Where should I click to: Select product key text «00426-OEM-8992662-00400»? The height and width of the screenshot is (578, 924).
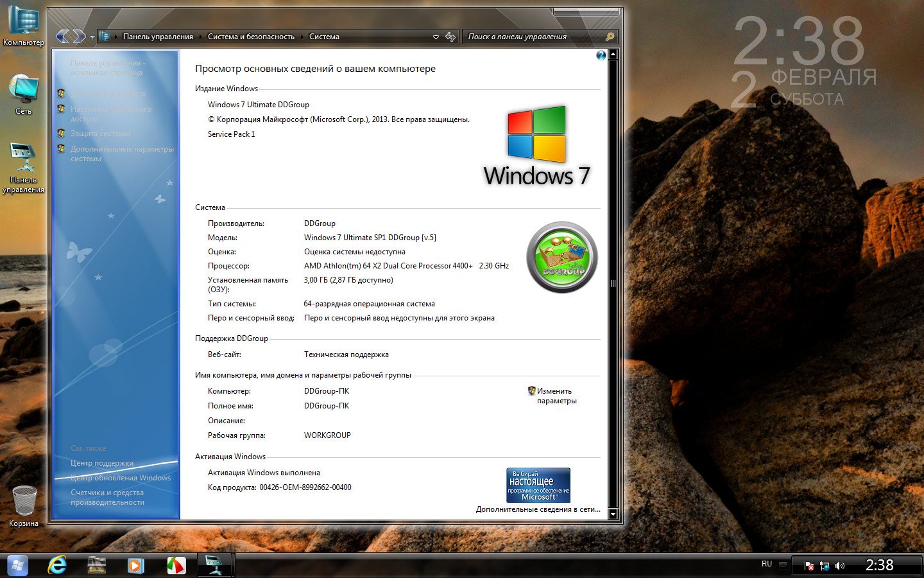[x=305, y=487]
